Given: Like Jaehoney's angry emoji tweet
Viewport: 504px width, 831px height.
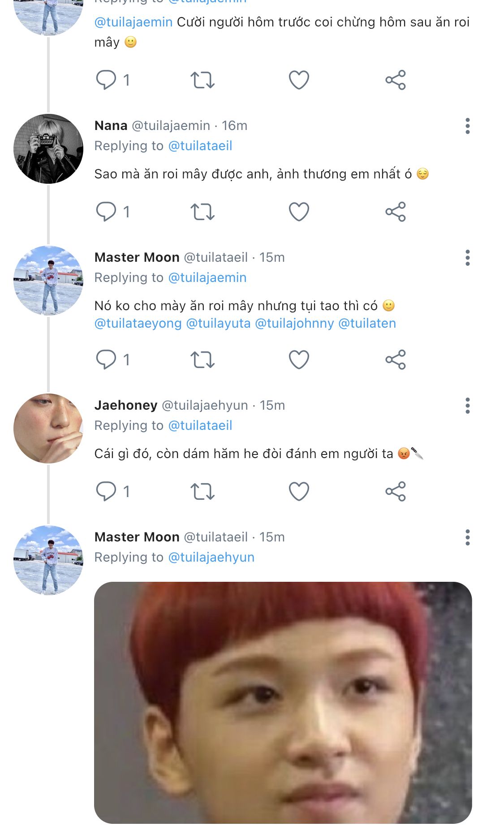Looking at the screenshot, I should click(x=299, y=491).
